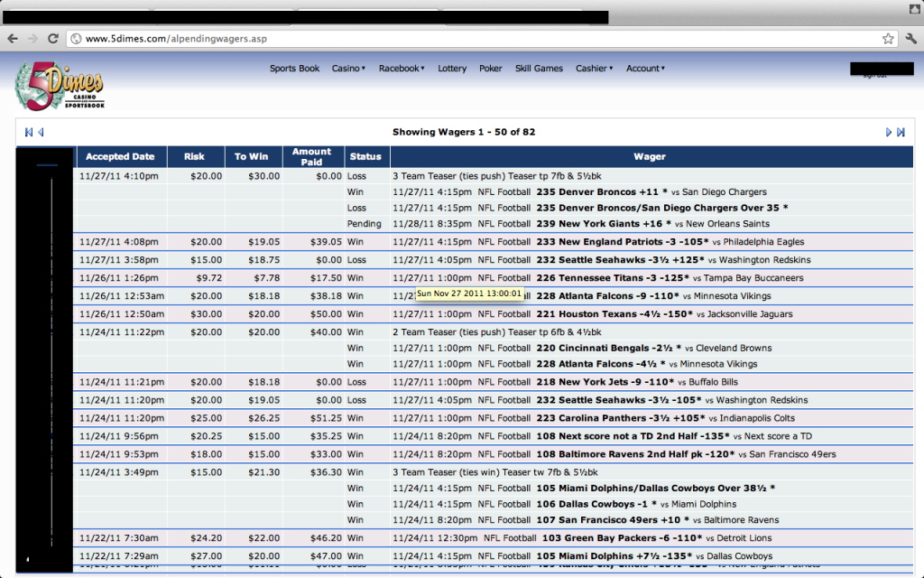Select Atlanta Falcons -4½ teaser leg
This screenshot has height=578, width=924.
[x=575, y=365]
